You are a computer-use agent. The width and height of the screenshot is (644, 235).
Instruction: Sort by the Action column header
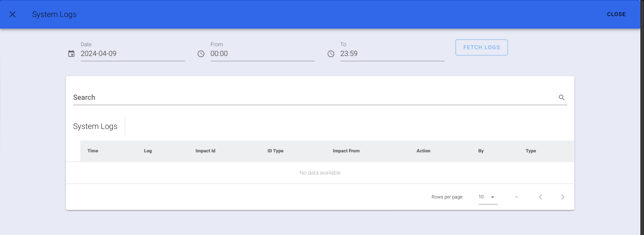tap(423, 151)
